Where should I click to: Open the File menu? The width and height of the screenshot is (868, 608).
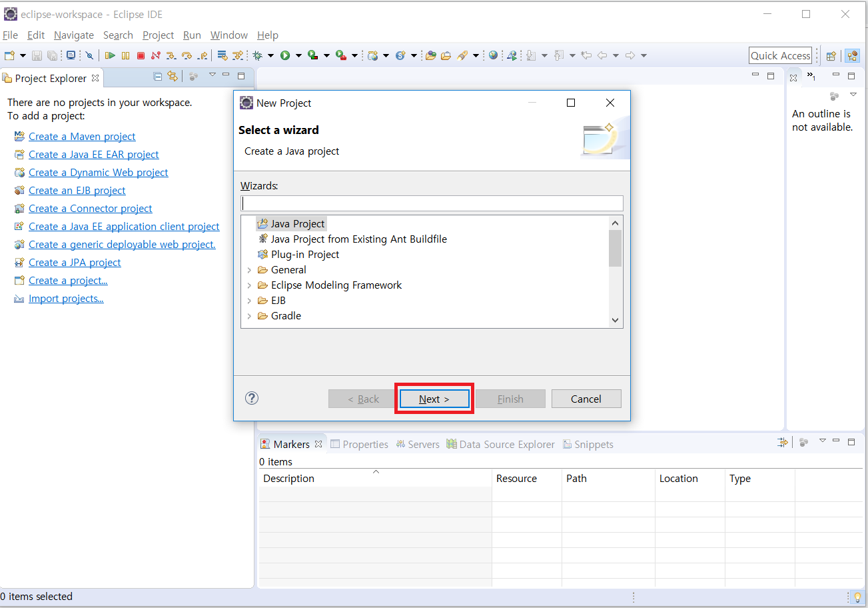[x=11, y=35]
